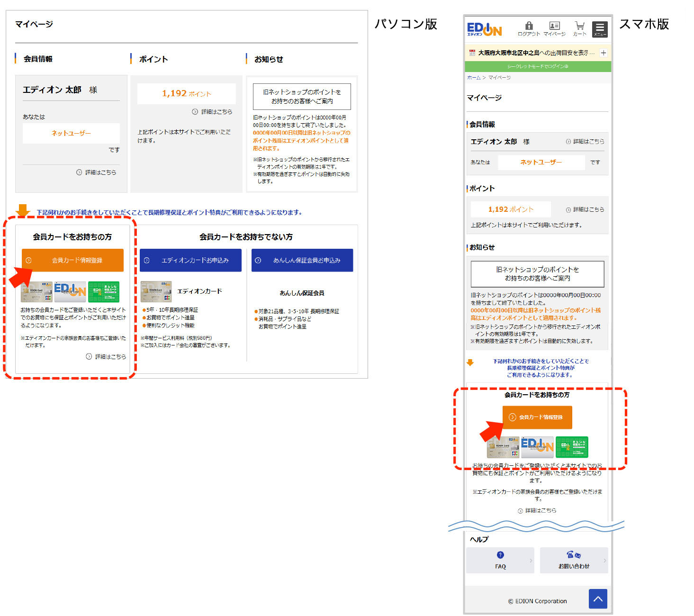
Task: Click 旧ネットショップのポイント notice box in PC version
Action: click(302, 97)
